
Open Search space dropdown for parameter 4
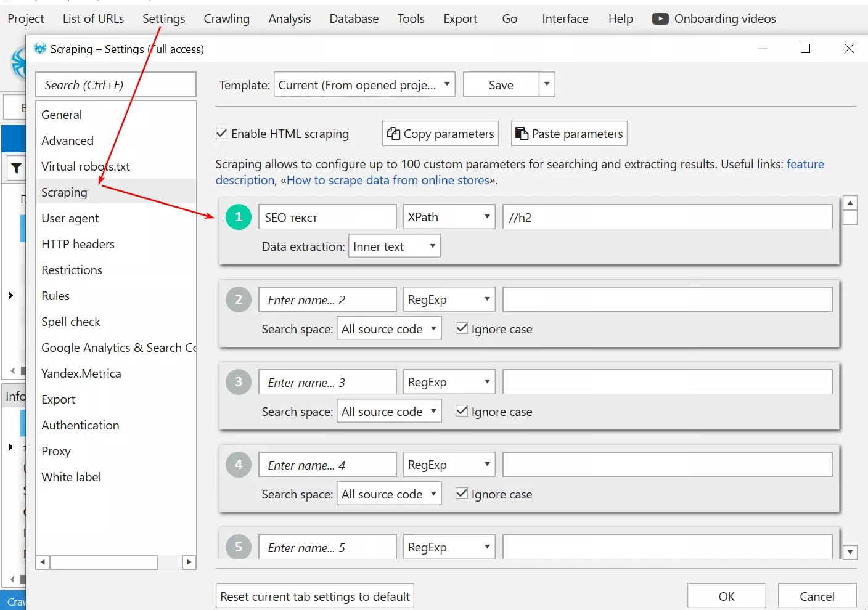click(389, 494)
